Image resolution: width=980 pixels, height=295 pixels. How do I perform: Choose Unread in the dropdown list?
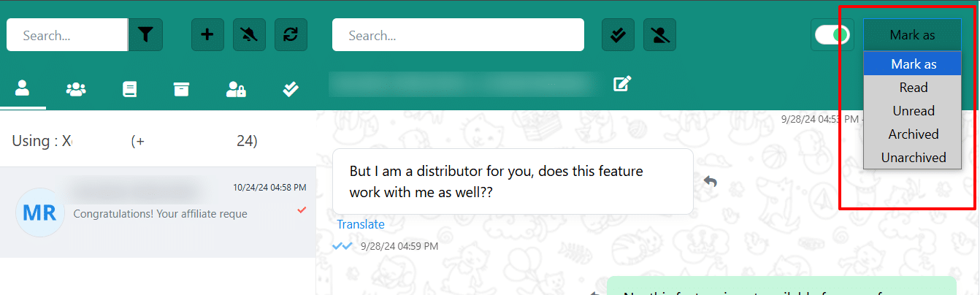coord(913,111)
